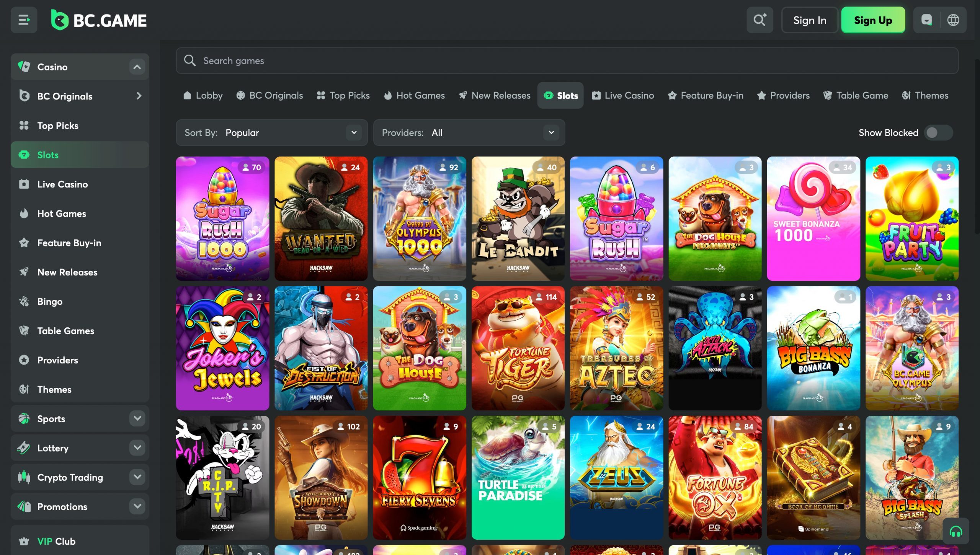Select Themes in the sidebar
The image size is (980, 555).
click(54, 389)
